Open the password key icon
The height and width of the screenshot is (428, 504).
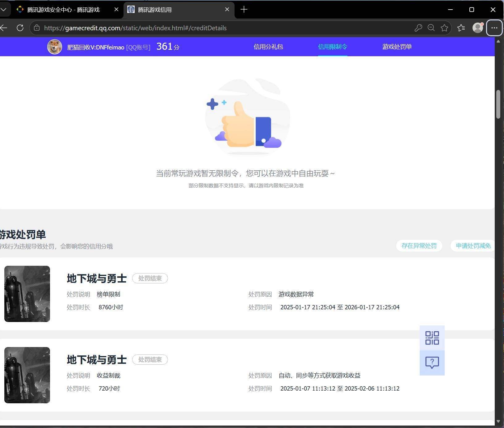418,28
